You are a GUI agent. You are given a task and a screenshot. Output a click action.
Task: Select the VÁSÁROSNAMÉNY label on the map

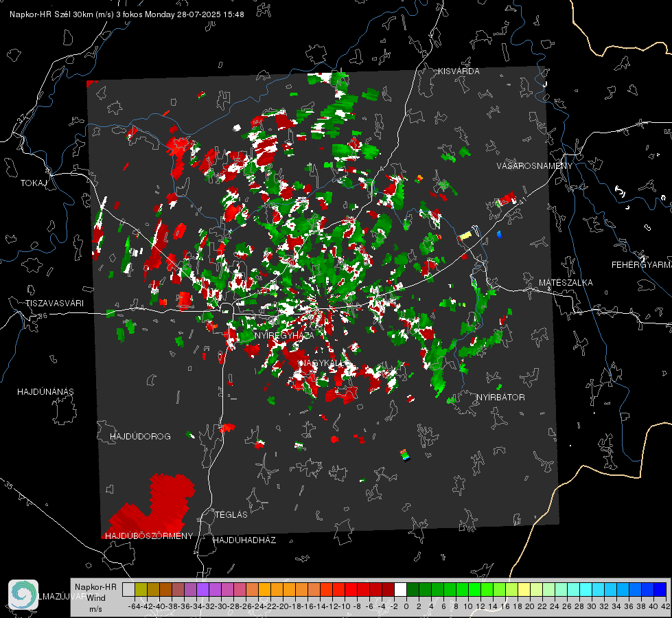[535, 166]
